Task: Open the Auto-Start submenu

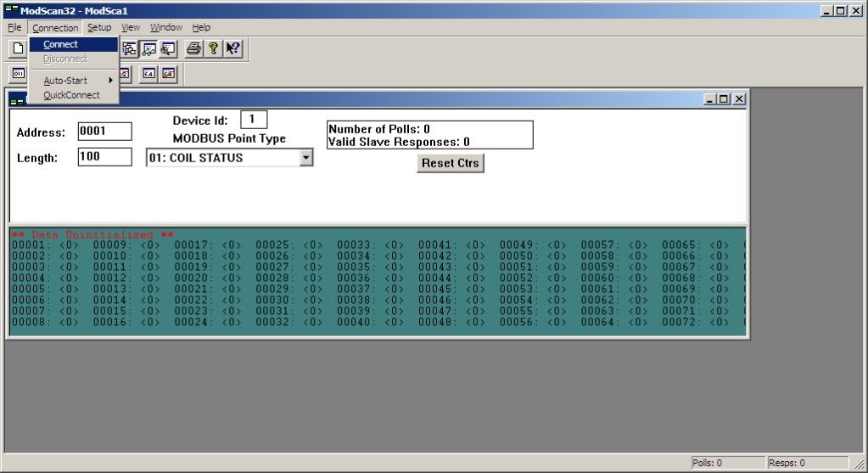Action: pyautogui.click(x=74, y=81)
